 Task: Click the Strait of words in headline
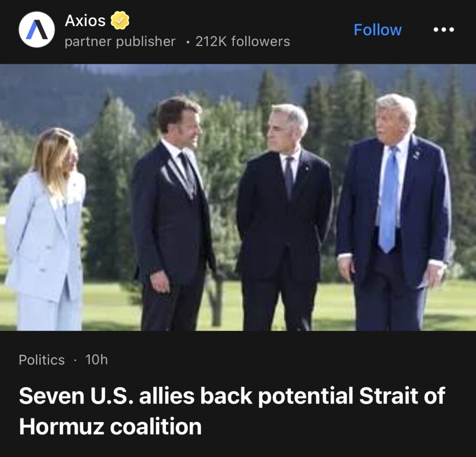[402, 396]
